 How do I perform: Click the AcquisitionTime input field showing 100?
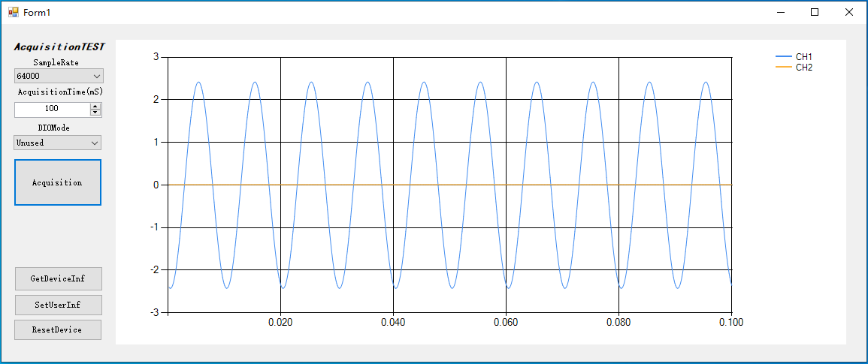point(51,109)
